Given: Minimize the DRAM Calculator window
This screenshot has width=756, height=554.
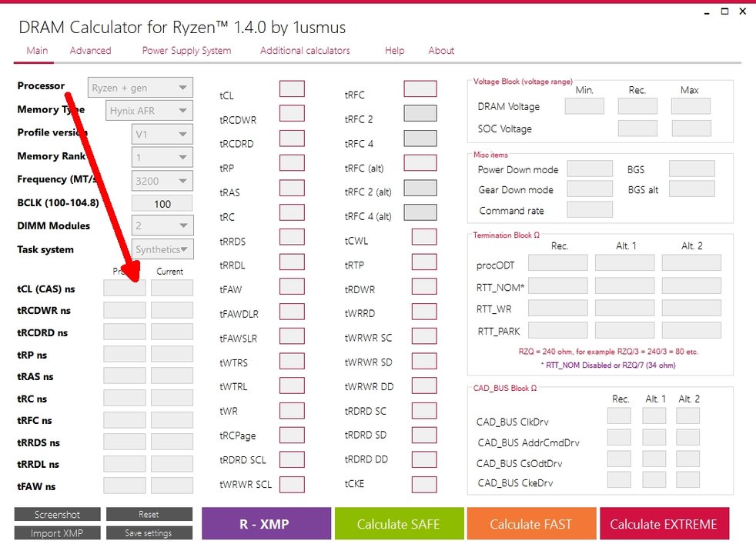Looking at the screenshot, I should (707, 12).
